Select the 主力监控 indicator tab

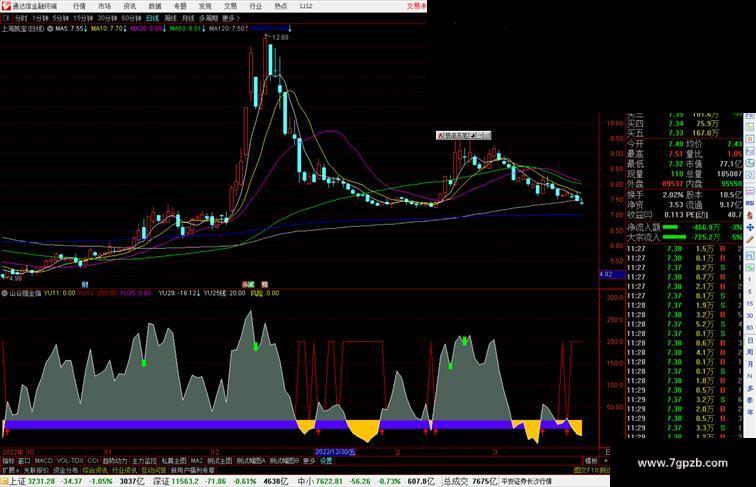click(144, 461)
